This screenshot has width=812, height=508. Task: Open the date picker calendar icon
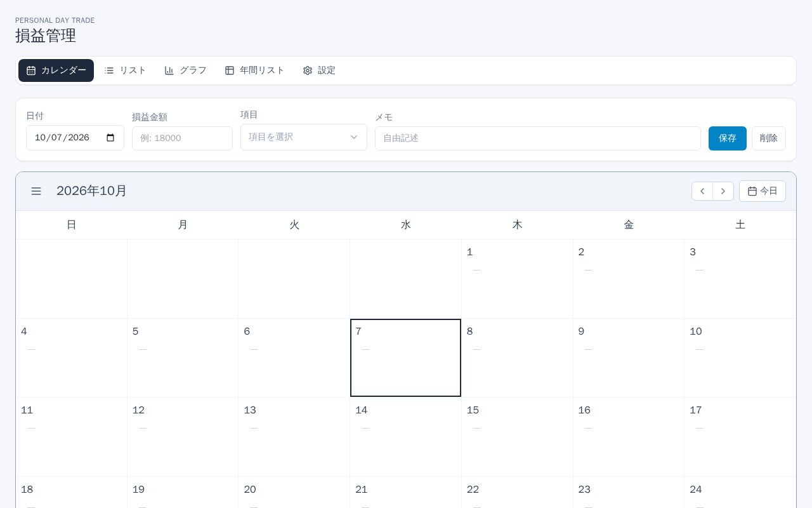coord(110,138)
